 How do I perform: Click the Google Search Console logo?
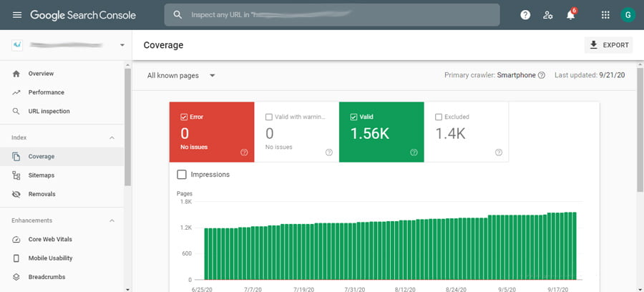tap(83, 15)
